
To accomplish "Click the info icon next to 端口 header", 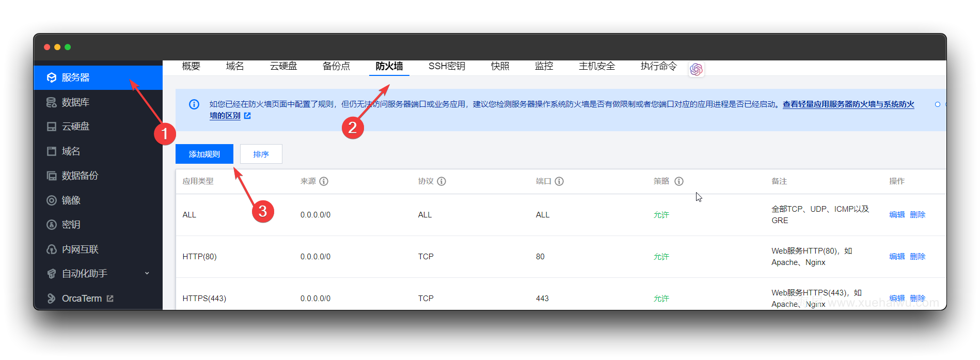I will coord(559,181).
